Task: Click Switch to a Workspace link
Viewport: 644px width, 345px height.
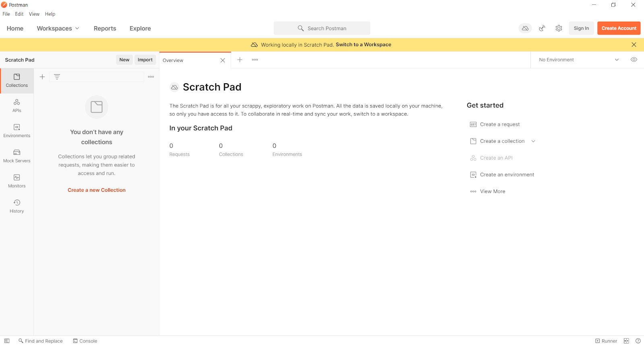Action: tap(363, 45)
